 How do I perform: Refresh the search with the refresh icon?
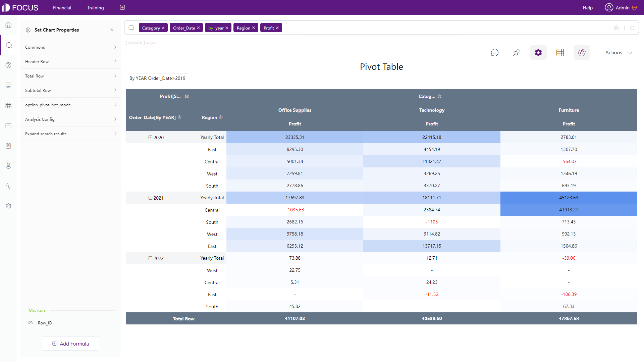pyautogui.click(x=632, y=28)
